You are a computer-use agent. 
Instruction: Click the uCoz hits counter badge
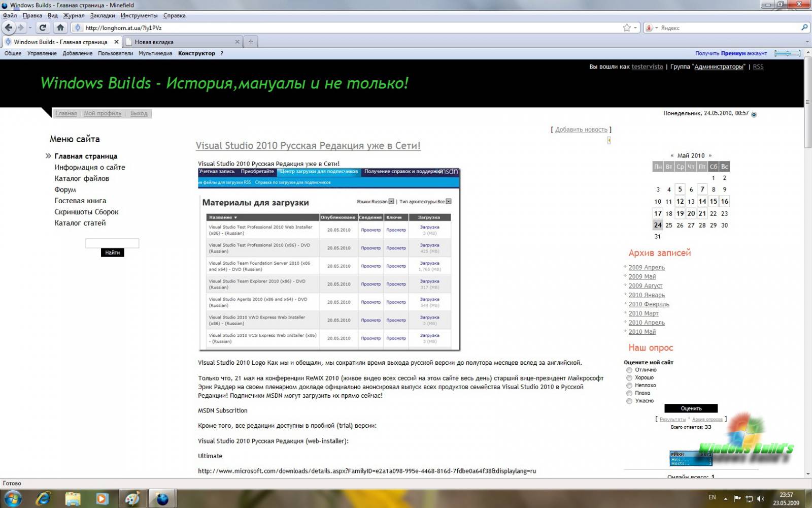(691, 459)
